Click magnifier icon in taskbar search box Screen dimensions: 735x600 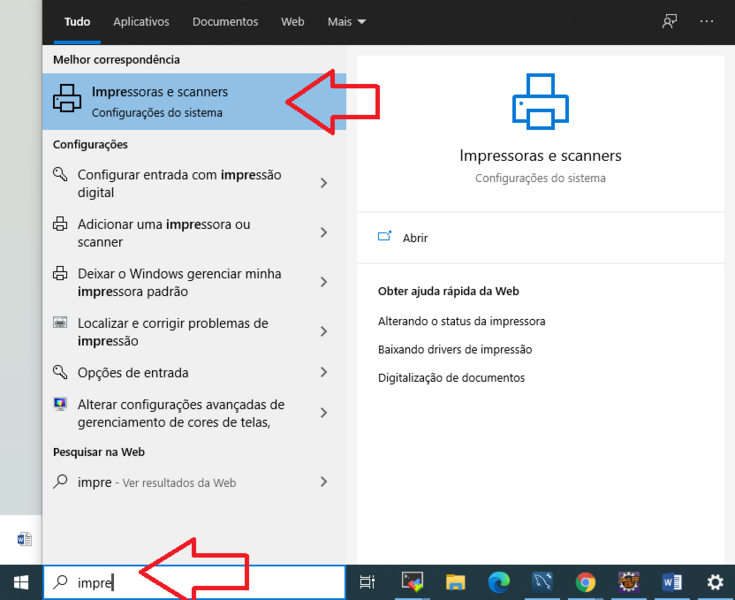click(60, 582)
